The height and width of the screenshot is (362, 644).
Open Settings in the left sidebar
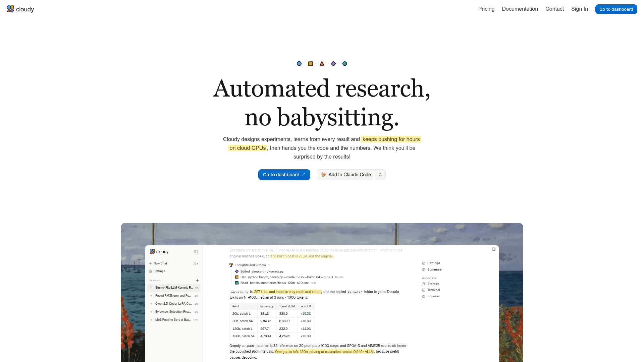[173, 271]
